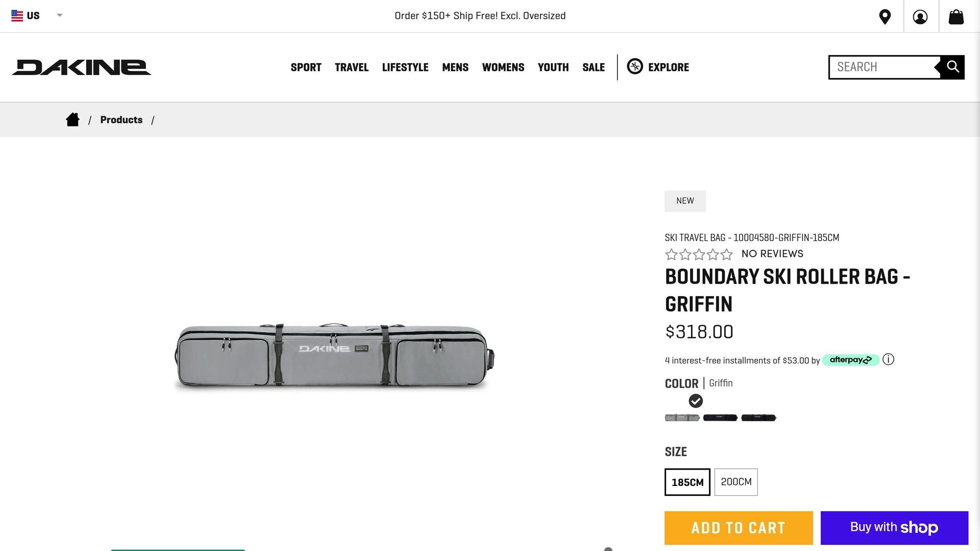Select the third black bag color swatch
Viewport: 980px width, 551px height.
(x=758, y=418)
